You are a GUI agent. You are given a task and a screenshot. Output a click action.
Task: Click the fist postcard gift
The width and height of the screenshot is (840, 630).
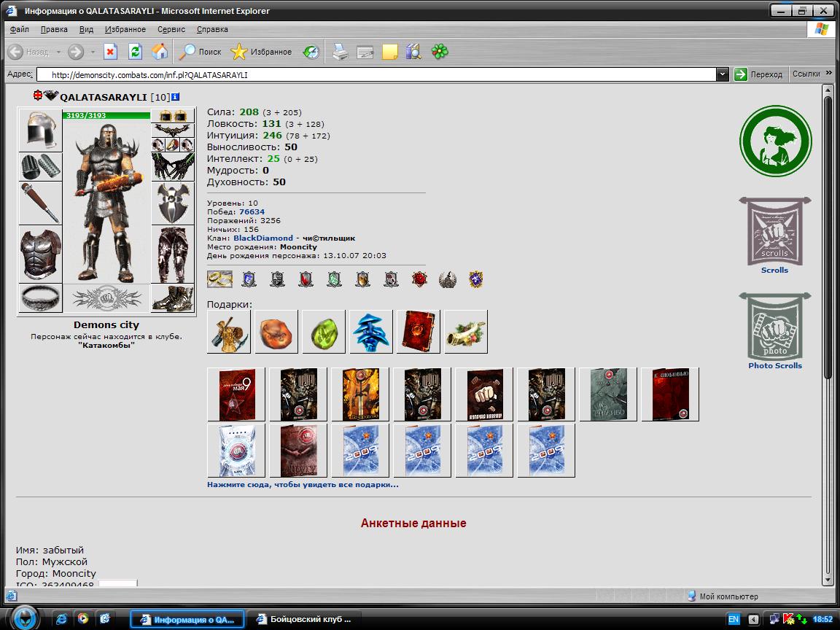coord(484,394)
